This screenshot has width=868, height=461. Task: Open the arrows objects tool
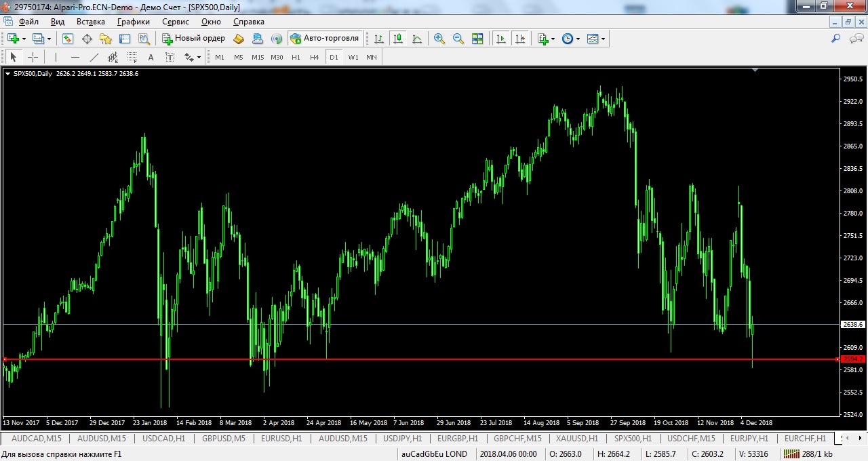point(189,57)
